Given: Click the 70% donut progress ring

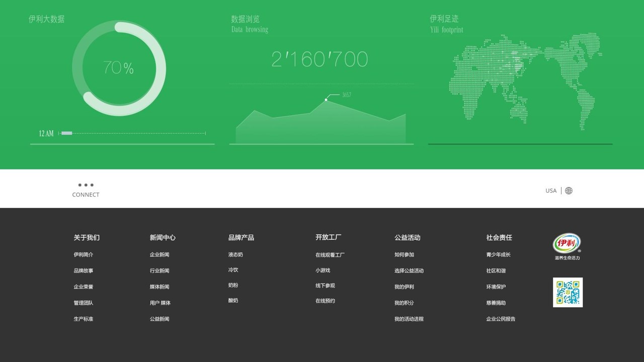Looking at the screenshot, I should pyautogui.click(x=119, y=68).
